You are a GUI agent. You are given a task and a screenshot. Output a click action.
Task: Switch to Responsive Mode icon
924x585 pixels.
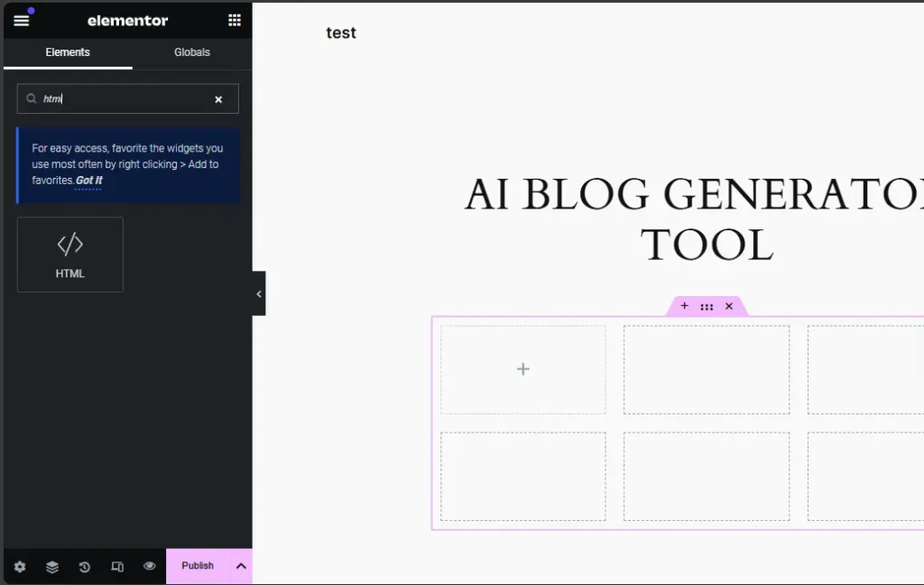click(x=117, y=567)
